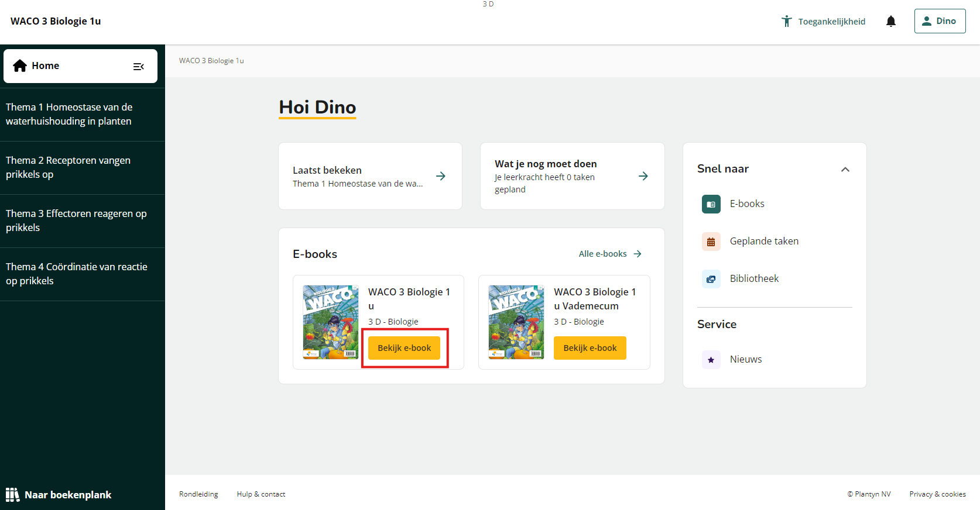Open Thema 2 Receptoren vangen prikkels op
Viewport: 980px width, 510px height.
82,168
